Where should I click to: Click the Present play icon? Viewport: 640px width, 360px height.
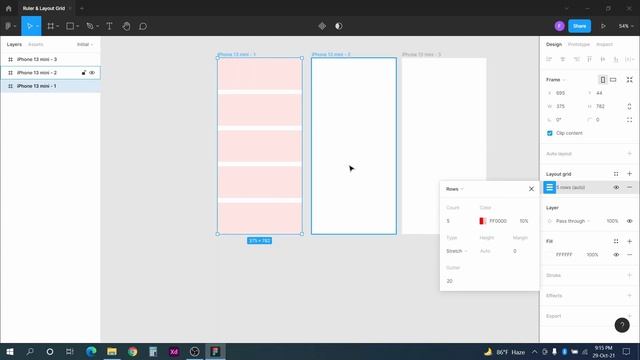tap(603, 26)
